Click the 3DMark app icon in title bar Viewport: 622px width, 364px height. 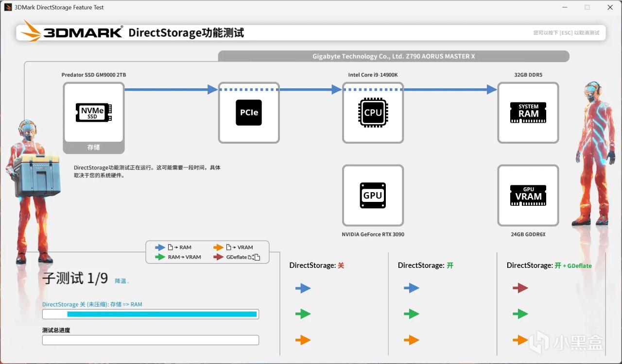pos(8,7)
